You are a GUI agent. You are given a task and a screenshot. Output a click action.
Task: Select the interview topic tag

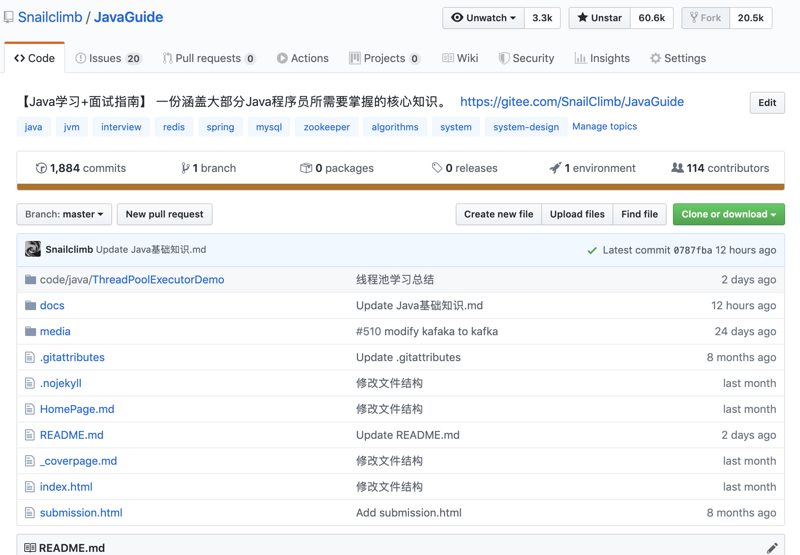pyautogui.click(x=121, y=127)
